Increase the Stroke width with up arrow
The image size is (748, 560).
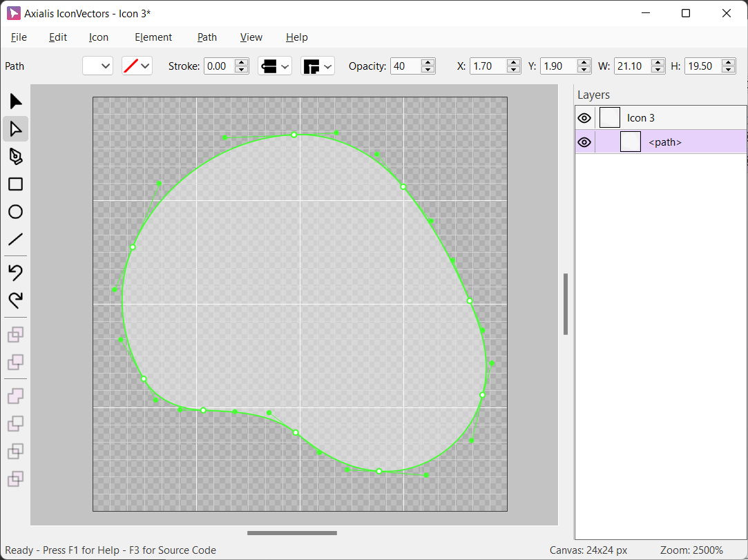click(242, 62)
